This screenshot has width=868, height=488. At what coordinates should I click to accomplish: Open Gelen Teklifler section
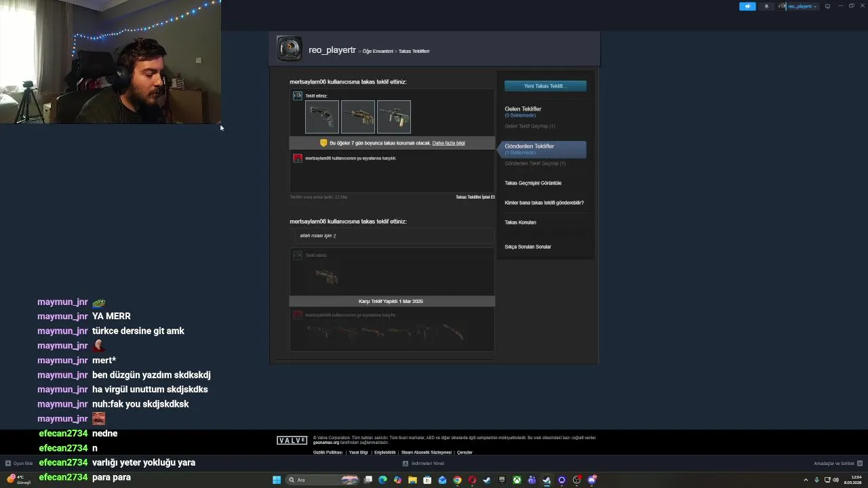click(523, 109)
